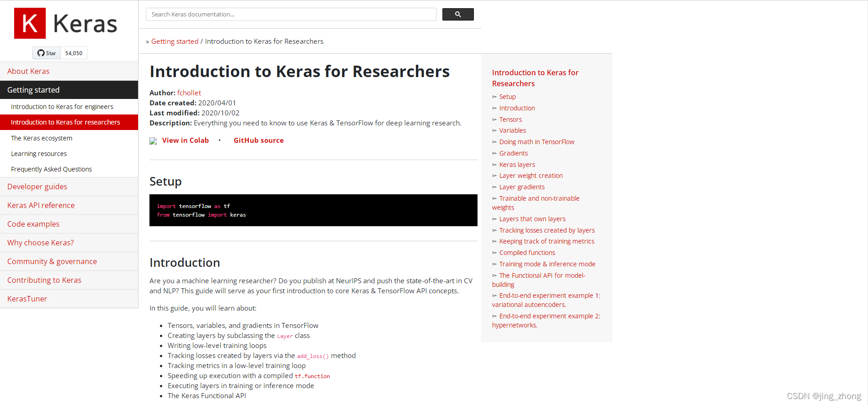Viewport: 868px width, 405px height.
Task: Jump to Layer gradients section
Action: tap(522, 187)
